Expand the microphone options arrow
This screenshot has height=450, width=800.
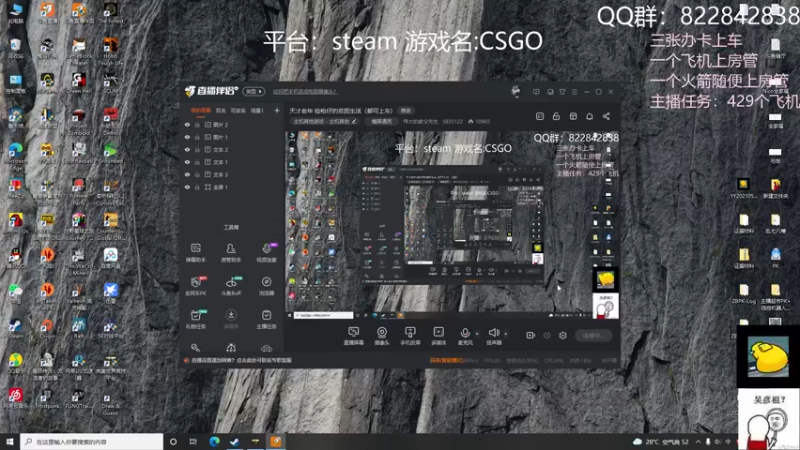477,334
